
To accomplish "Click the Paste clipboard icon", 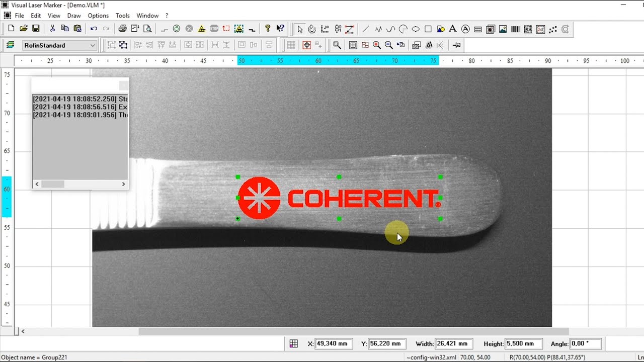I will pyautogui.click(x=77, y=29).
